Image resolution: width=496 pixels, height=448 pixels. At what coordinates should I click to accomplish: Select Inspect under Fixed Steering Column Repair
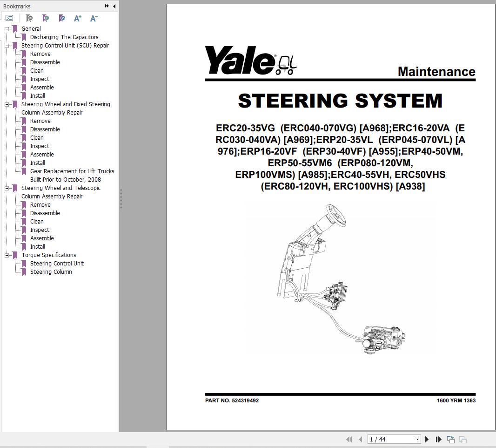click(x=40, y=146)
